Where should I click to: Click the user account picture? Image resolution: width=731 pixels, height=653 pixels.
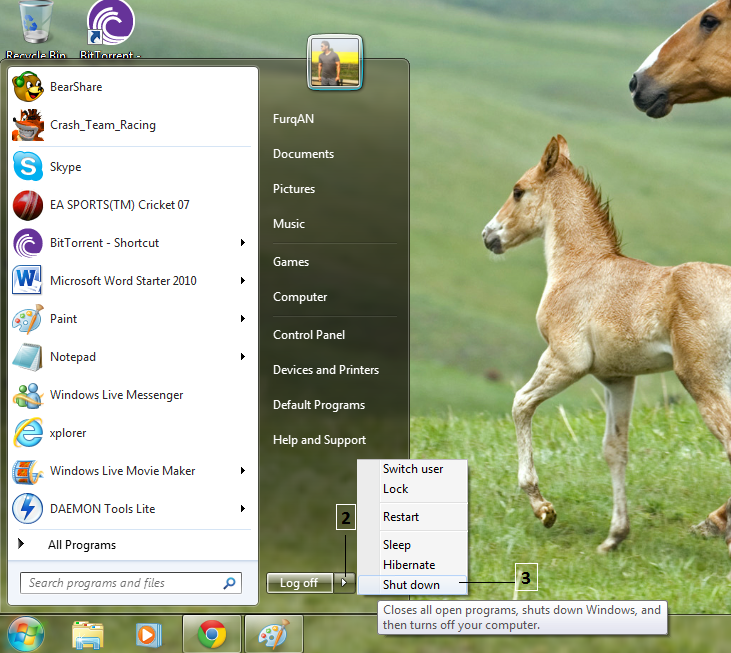point(335,62)
